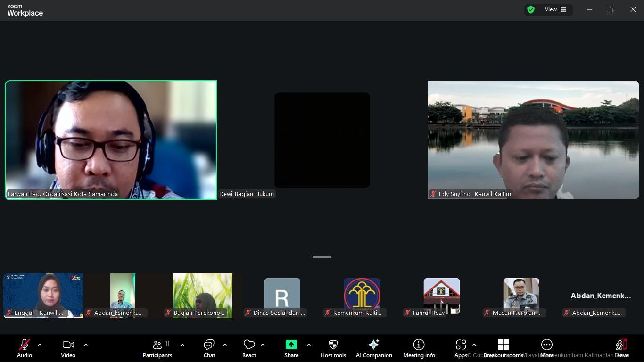Show Meeting info details
This screenshot has height=362, width=644.
point(419,348)
